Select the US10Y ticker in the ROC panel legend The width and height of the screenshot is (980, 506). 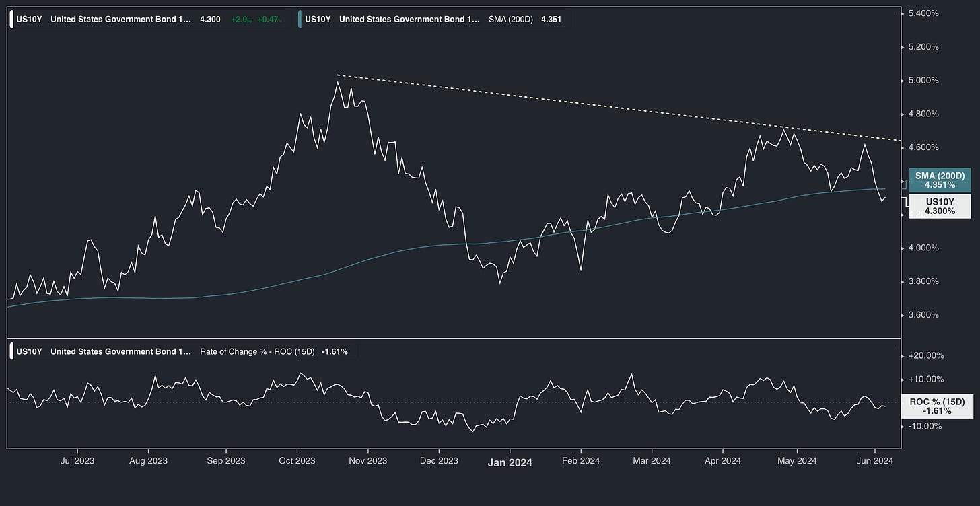(x=29, y=351)
